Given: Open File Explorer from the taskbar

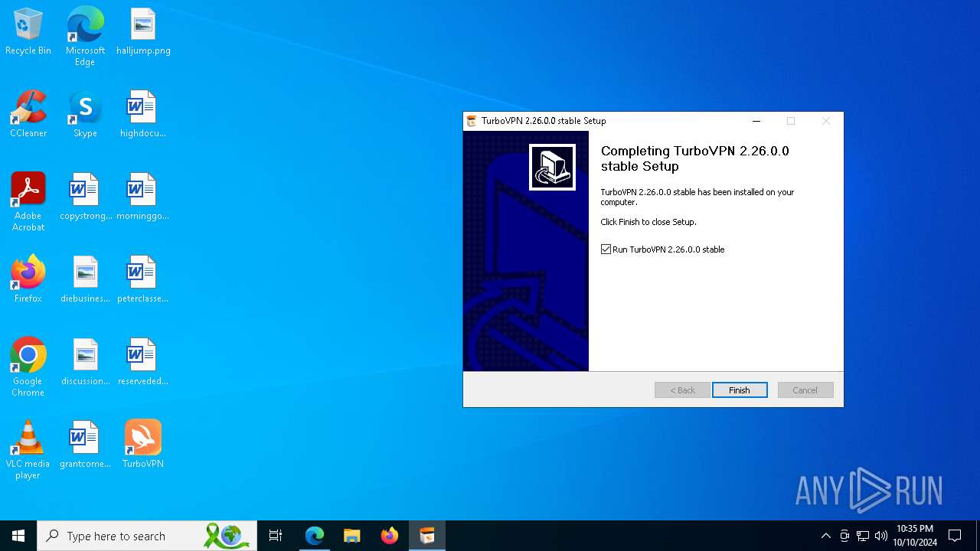Looking at the screenshot, I should 352,536.
